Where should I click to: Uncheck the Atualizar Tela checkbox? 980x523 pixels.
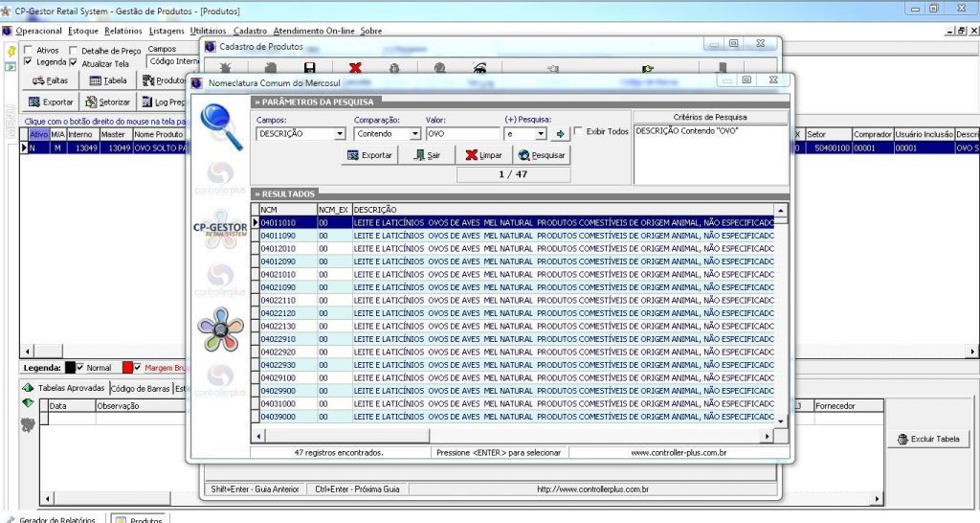pos(73,62)
